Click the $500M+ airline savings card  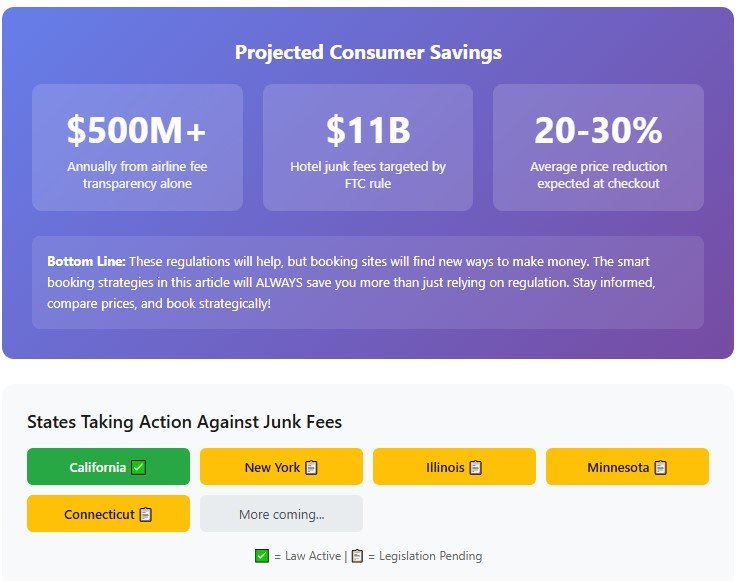pos(137,147)
